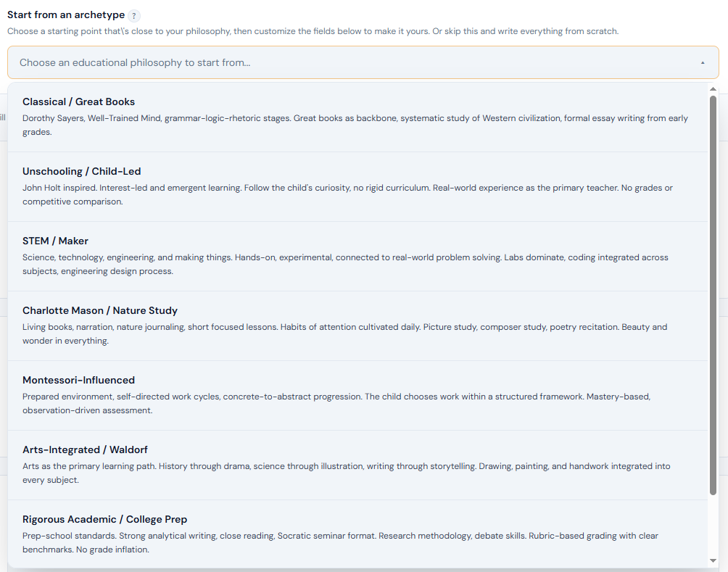Click the John Holt inspired description
This screenshot has width=728, height=572.
(x=347, y=194)
